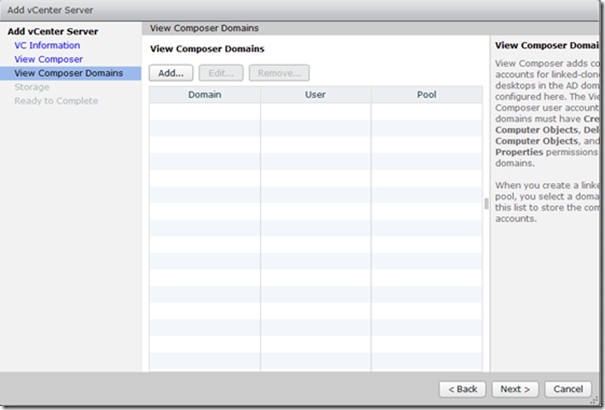Click the disabled Remove... button
The width and height of the screenshot is (605, 410).
[279, 73]
